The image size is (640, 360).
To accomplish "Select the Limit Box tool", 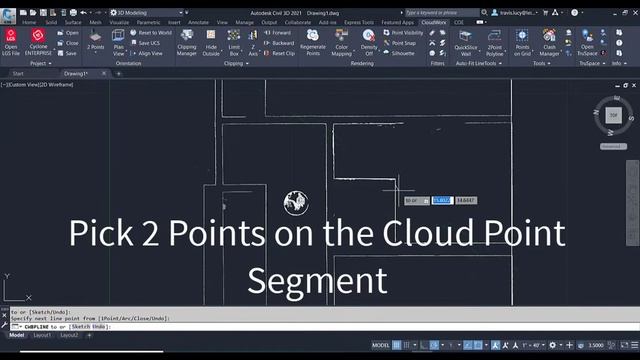I will pos(234,42).
